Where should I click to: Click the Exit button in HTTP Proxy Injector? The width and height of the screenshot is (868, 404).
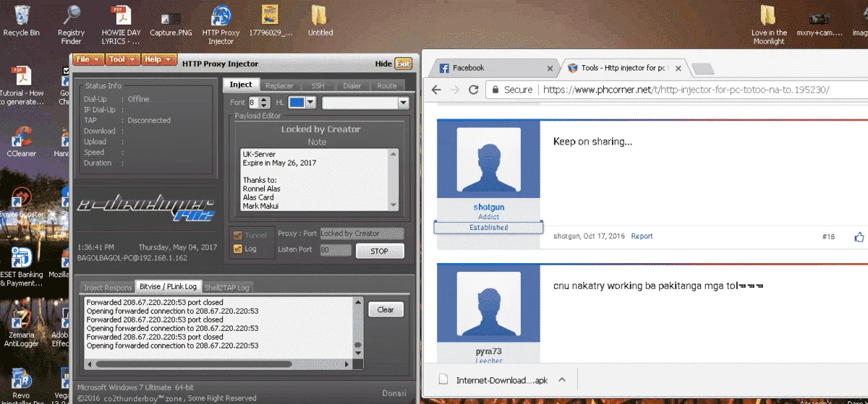[403, 64]
